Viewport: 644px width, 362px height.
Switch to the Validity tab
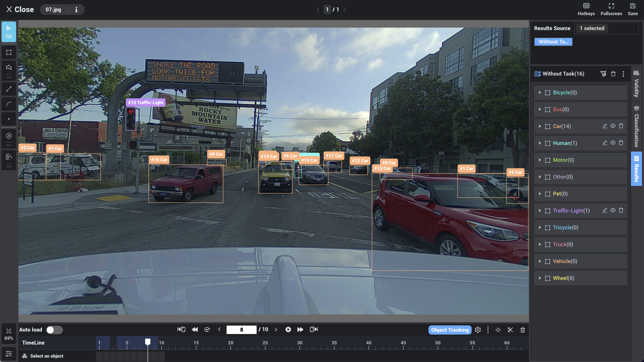(637, 84)
